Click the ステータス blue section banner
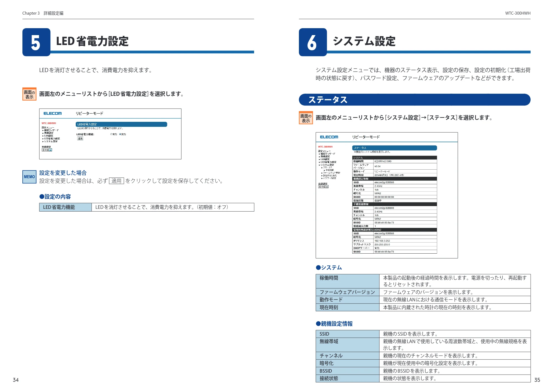 (x=414, y=100)
